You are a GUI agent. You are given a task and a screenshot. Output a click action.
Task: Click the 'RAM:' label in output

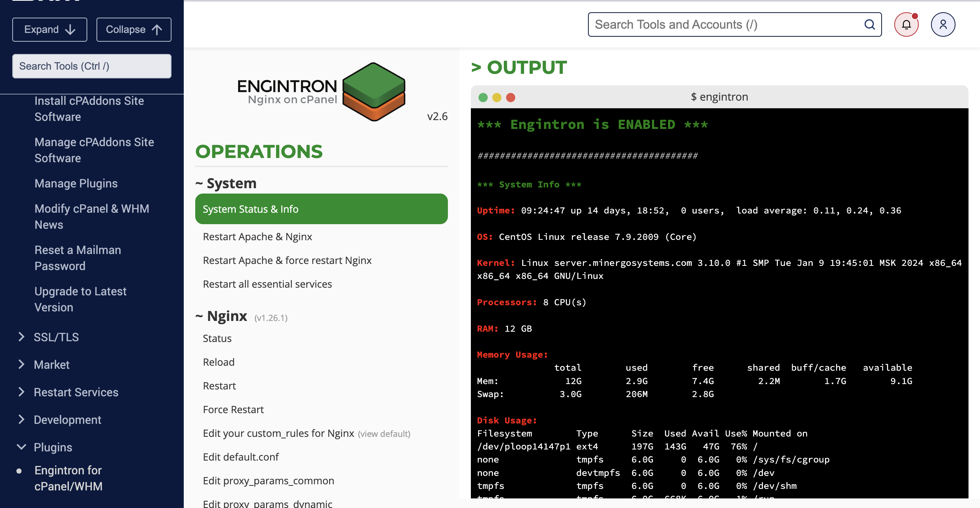coord(487,329)
